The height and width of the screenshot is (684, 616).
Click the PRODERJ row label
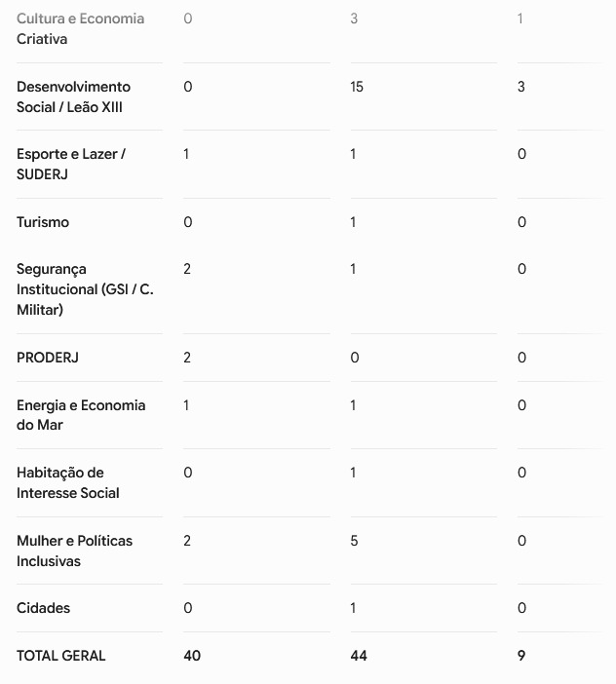(48, 358)
